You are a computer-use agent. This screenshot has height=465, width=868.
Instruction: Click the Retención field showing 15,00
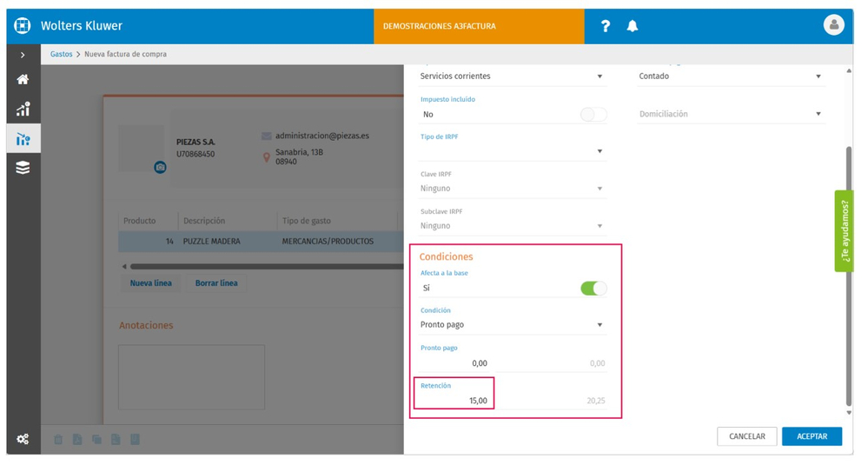click(x=454, y=400)
